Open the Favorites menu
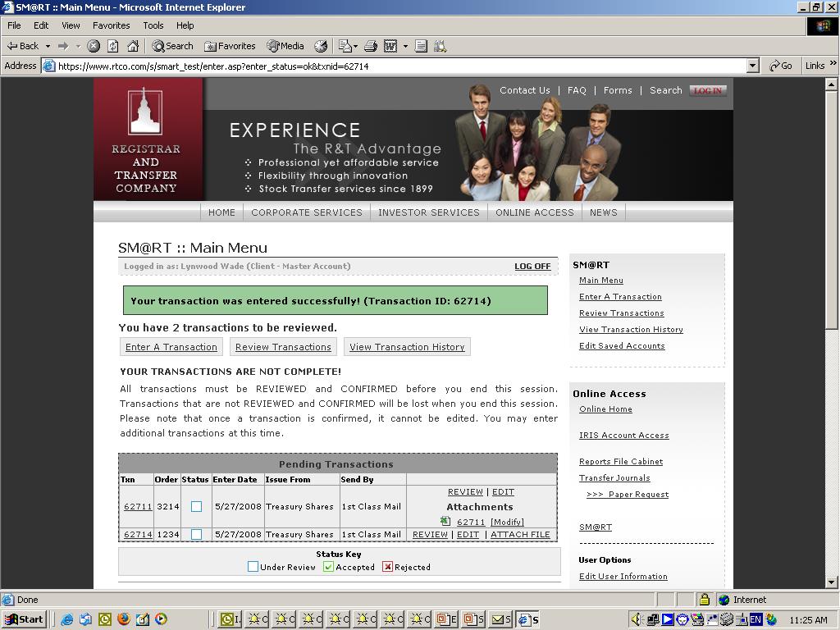 click(112, 25)
